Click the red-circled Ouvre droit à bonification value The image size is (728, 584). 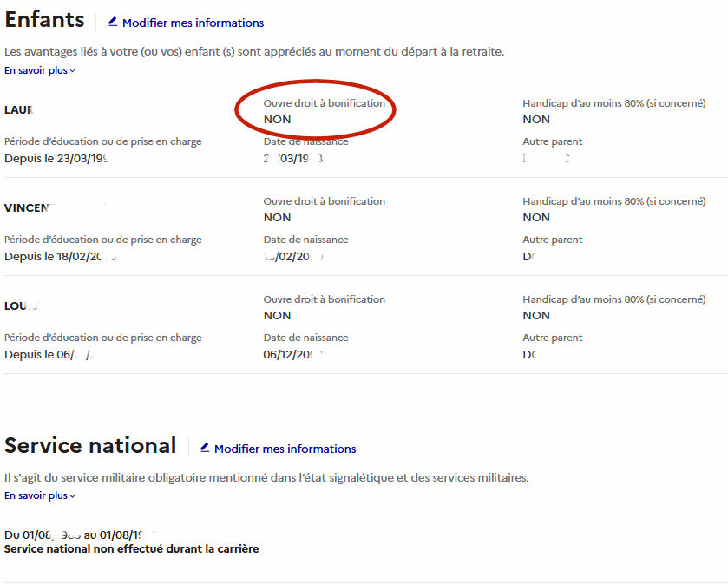pyautogui.click(x=277, y=120)
